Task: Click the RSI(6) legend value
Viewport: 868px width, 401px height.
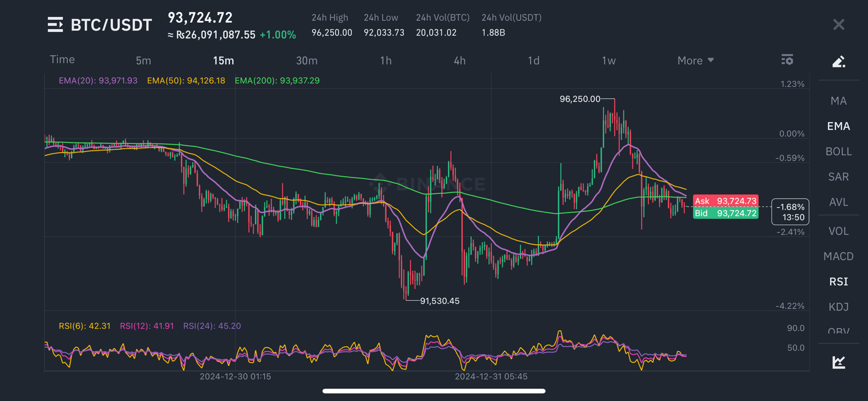Action: (x=84, y=326)
